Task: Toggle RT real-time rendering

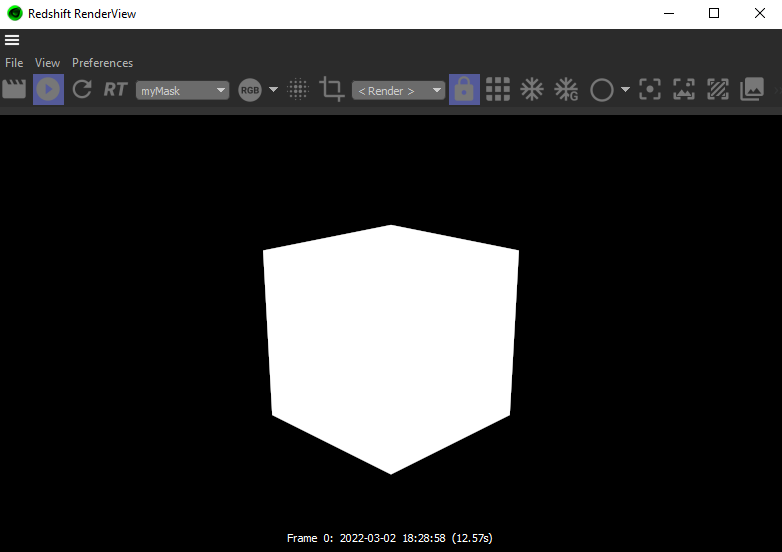Action: coord(115,90)
